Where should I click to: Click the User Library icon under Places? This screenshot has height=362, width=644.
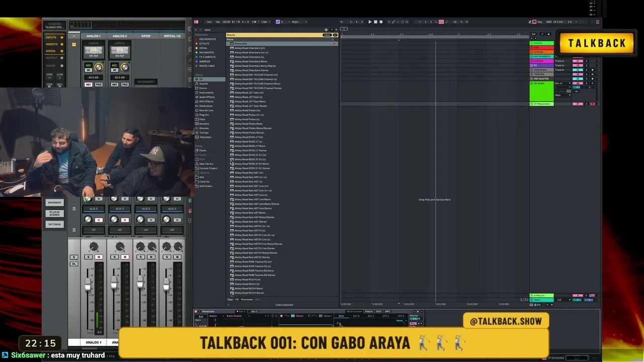197,164
